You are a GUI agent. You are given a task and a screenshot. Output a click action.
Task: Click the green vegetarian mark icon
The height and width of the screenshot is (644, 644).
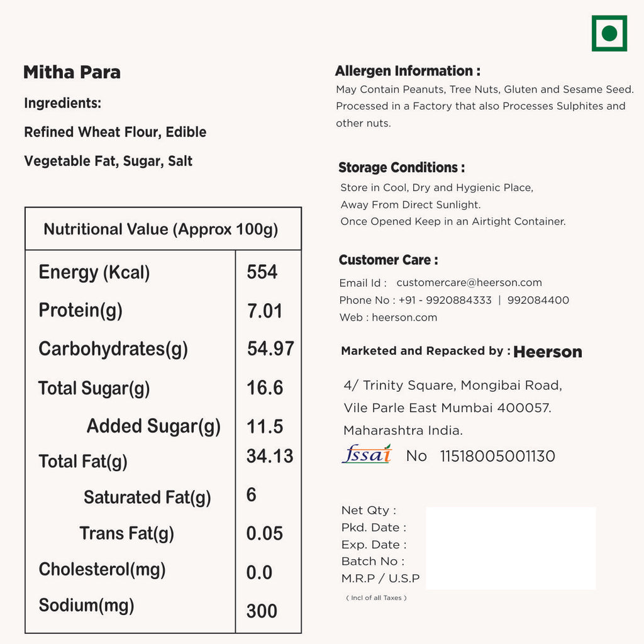coord(609,33)
